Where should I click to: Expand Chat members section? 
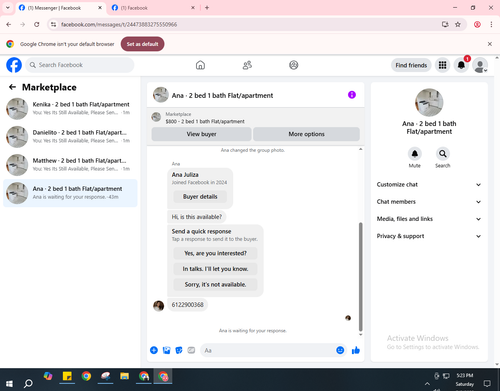tap(429, 202)
